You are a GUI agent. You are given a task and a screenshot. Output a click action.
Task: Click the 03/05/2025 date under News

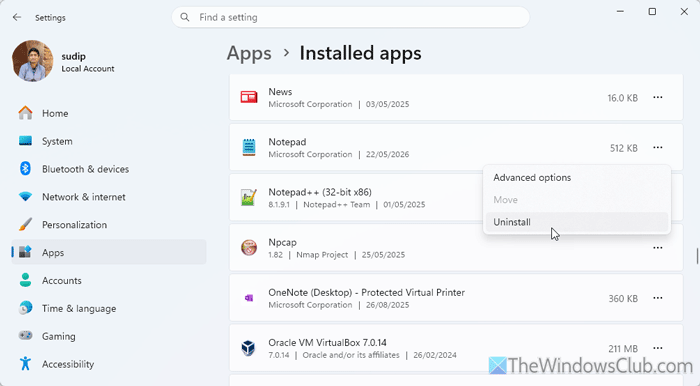[387, 104]
